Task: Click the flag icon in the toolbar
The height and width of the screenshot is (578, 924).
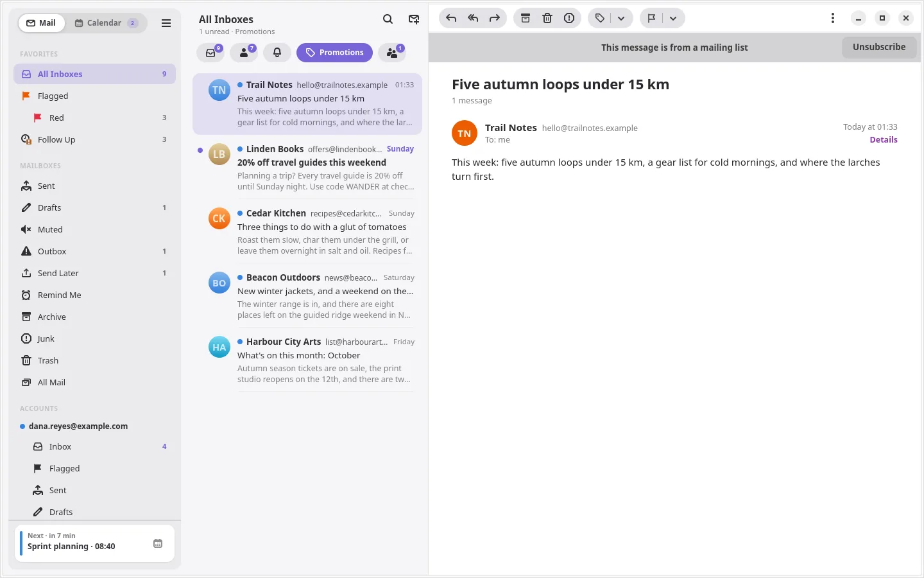Action: click(x=651, y=18)
